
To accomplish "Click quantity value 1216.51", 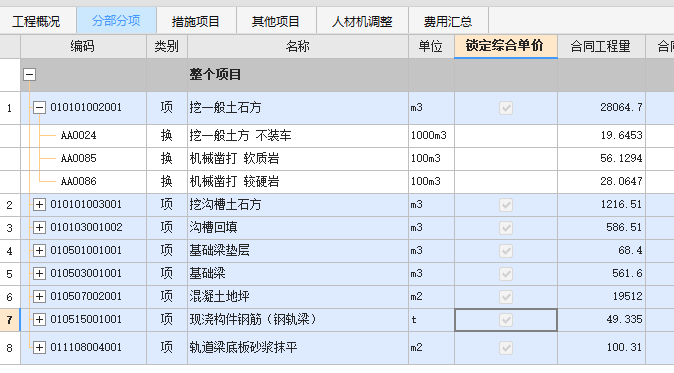I will click(x=621, y=205).
